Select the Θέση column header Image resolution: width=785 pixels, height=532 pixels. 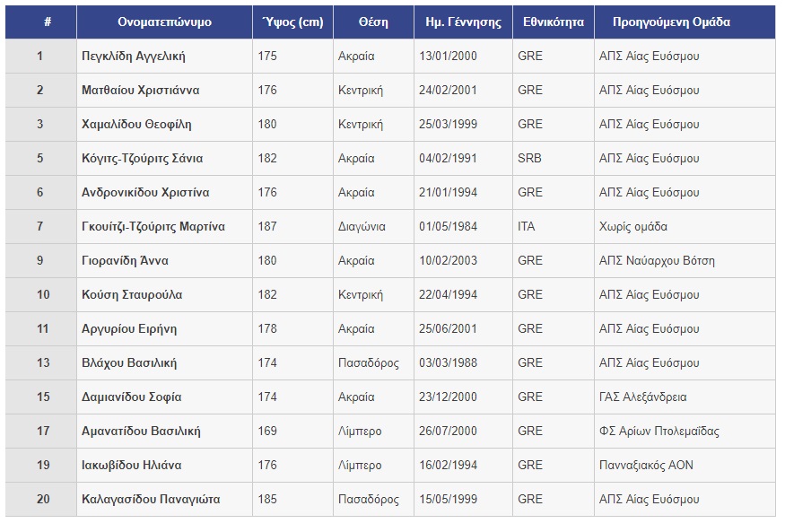(x=373, y=22)
